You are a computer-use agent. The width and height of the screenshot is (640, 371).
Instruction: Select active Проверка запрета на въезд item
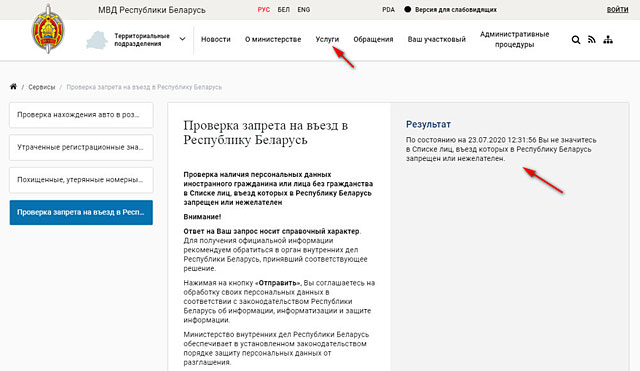point(81,212)
